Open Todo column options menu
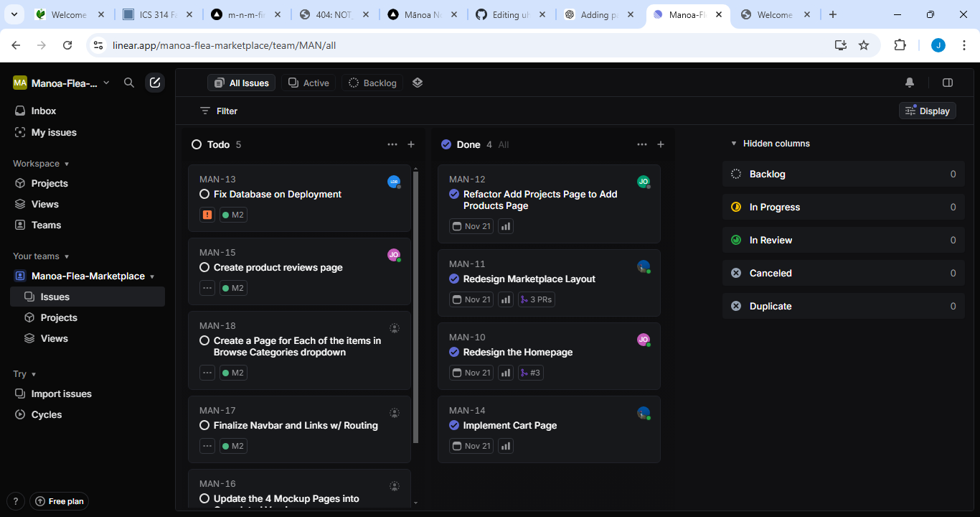Screen dimensions: 980x517 click(392, 144)
